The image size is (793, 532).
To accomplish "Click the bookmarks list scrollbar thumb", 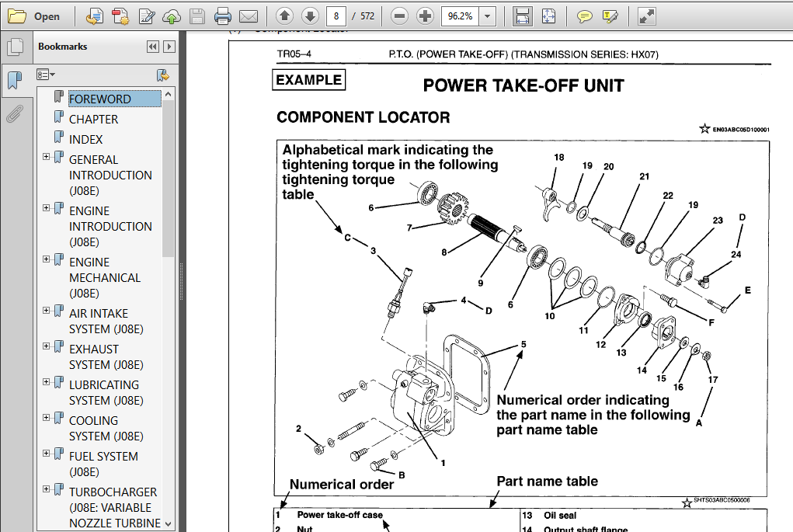I will [x=168, y=179].
